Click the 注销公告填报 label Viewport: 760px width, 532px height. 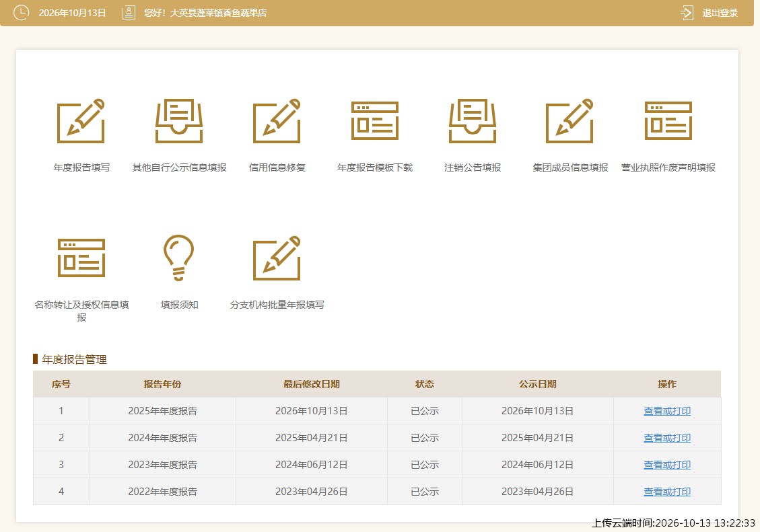[x=473, y=167]
